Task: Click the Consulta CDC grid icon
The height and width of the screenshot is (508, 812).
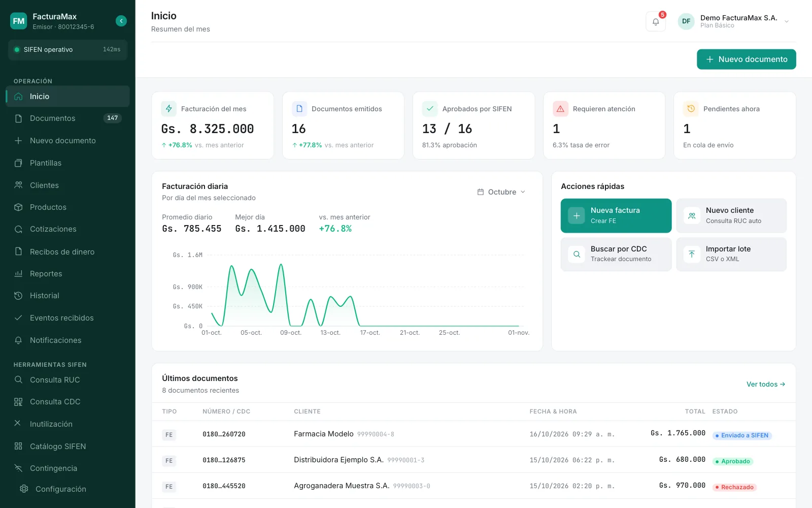Action: [x=18, y=402]
